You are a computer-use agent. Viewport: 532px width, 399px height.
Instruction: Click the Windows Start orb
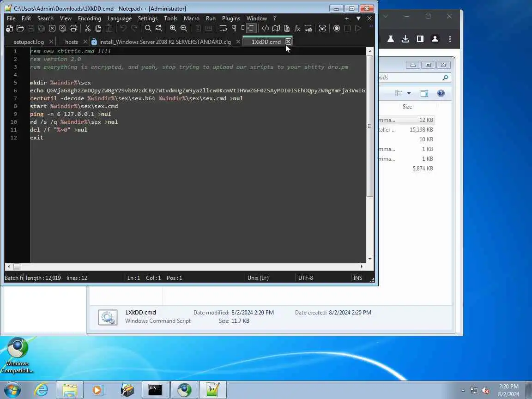pyautogui.click(x=12, y=390)
